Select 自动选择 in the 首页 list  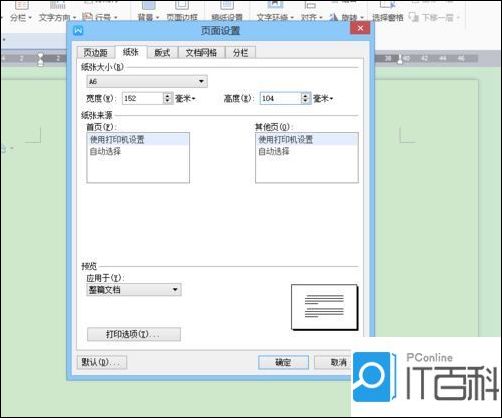138,151
